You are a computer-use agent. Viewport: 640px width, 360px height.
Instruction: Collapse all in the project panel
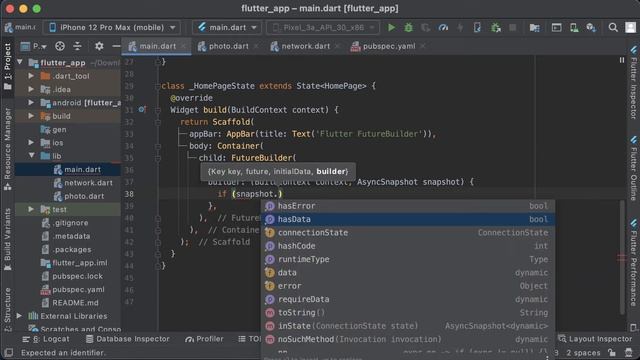(x=77, y=46)
